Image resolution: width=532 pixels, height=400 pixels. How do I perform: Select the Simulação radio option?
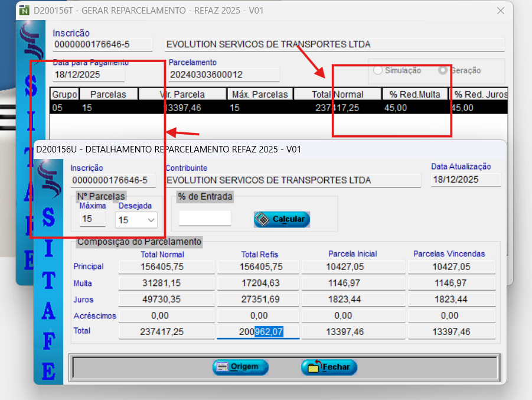378,70
